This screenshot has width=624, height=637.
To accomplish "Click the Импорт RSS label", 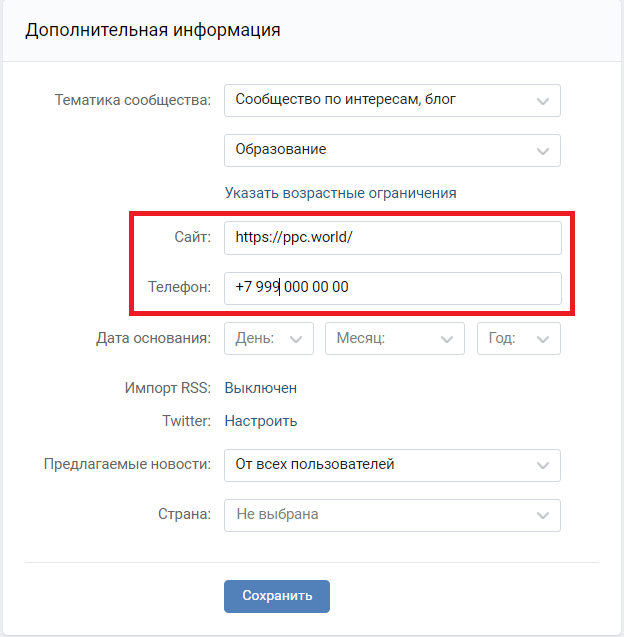I will tap(168, 388).
